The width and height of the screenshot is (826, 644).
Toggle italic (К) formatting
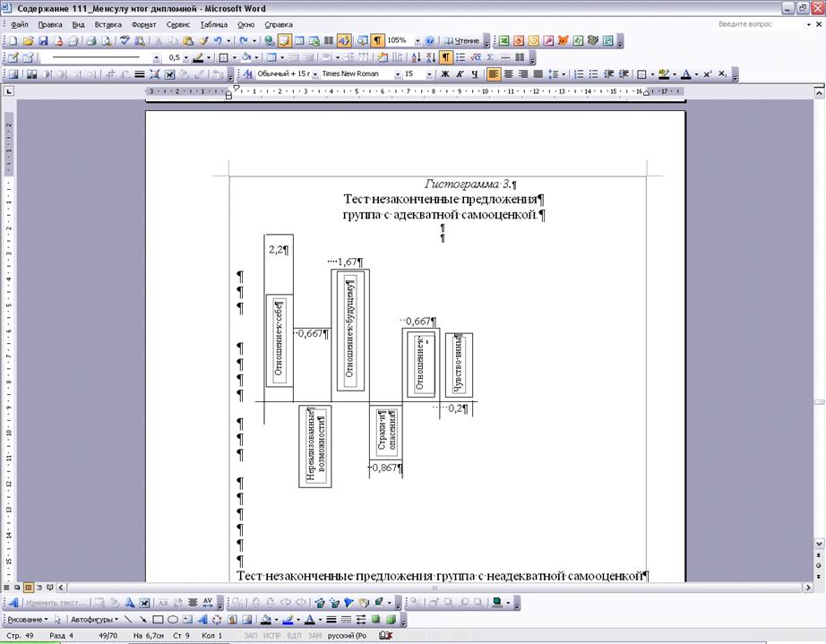pyautogui.click(x=460, y=74)
